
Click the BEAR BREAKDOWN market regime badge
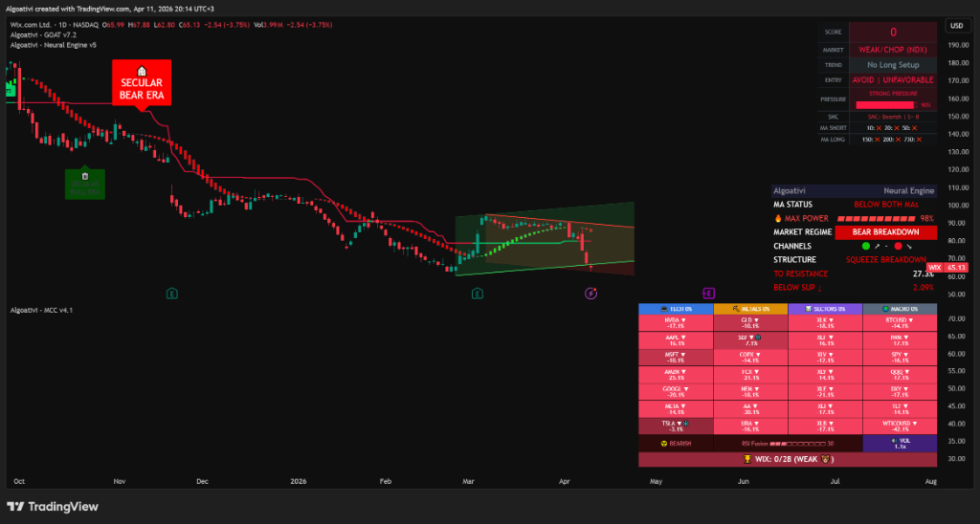tap(885, 232)
